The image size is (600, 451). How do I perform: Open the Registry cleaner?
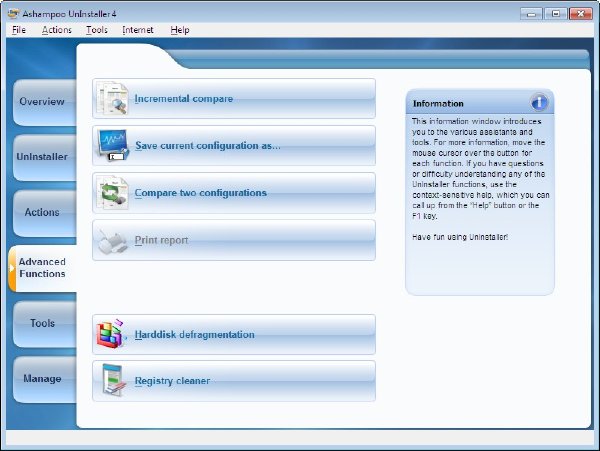[x=234, y=381]
